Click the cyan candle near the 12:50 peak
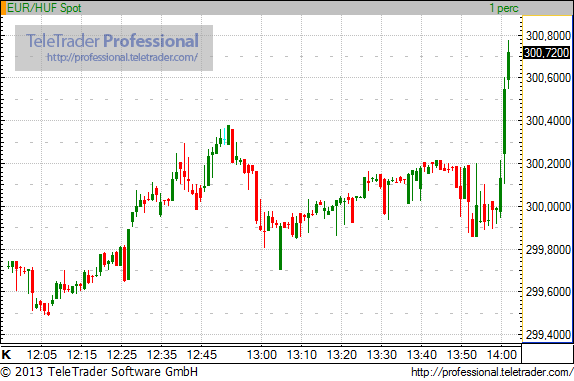Image resolution: width=574 pixels, height=381 pixels. [224, 136]
